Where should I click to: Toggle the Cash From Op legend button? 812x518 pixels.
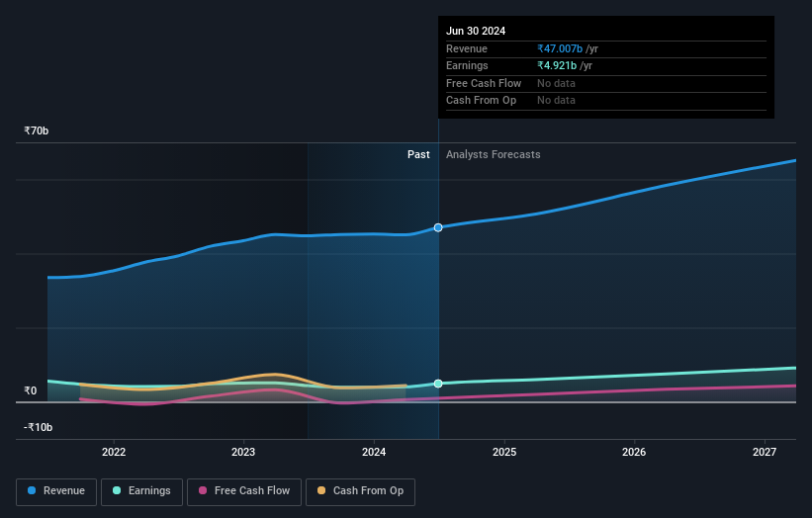360,491
